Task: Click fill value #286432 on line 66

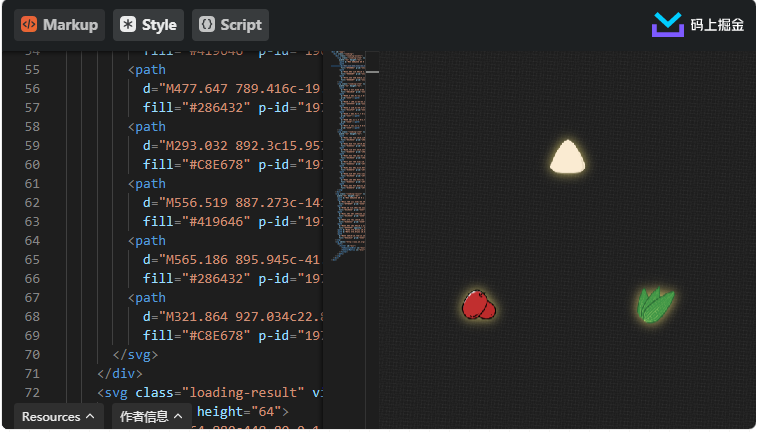Action: tap(216, 279)
